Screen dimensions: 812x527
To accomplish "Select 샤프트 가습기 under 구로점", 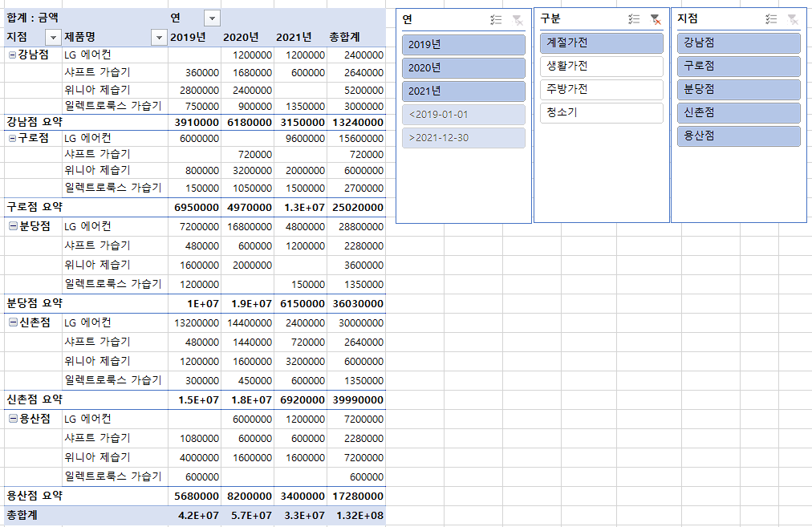I will [x=97, y=154].
